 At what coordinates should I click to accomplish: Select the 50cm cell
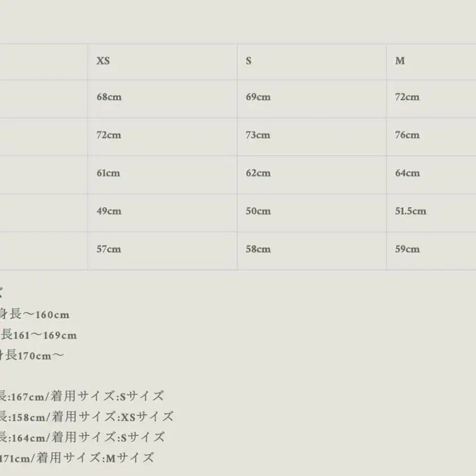[258, 212]
